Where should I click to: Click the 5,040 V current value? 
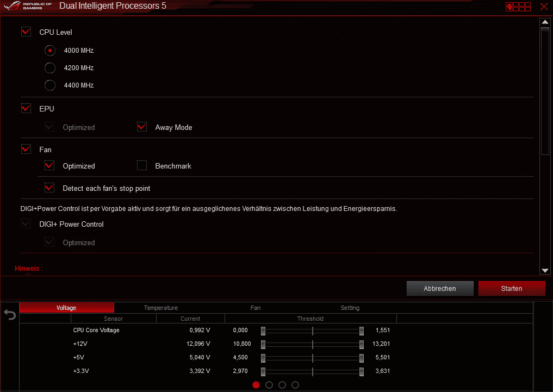coord(200,357)
